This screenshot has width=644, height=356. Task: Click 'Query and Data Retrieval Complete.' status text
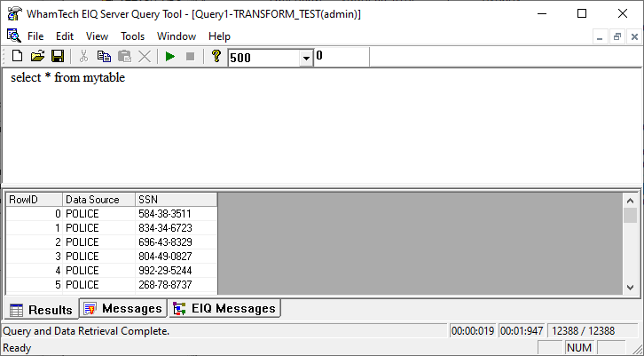point(86,331)
